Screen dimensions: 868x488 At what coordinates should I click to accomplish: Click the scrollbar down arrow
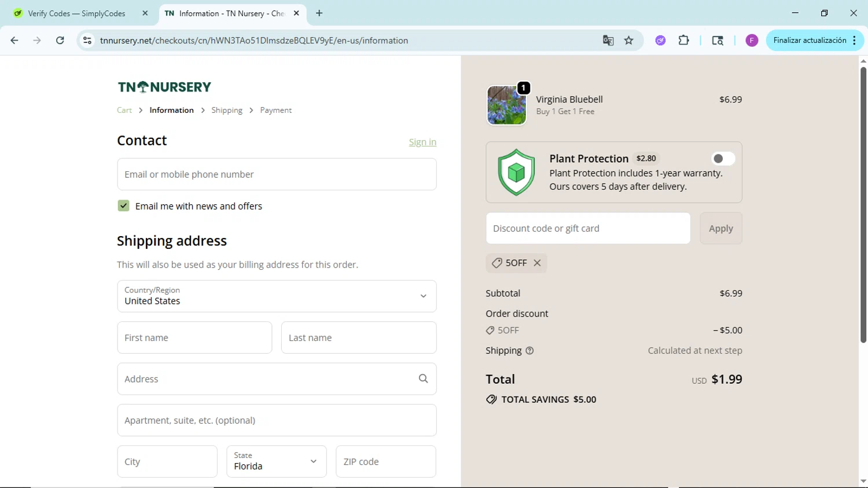863,482
